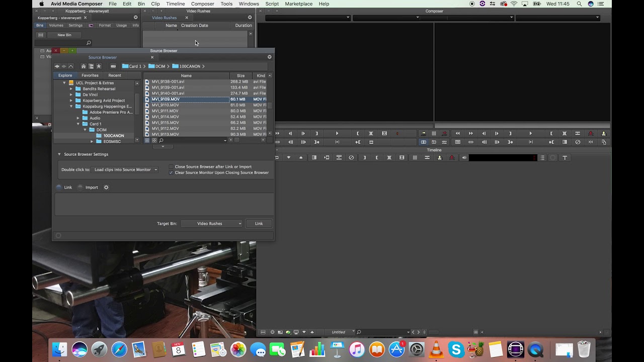Screen dimensions: 644x362
Task: Open Spotlight search in the menu bar
Action: pos(579,4)
